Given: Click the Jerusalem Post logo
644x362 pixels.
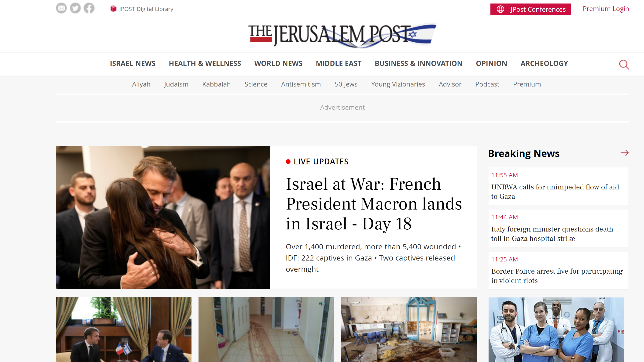Looking at the screenshot, I should 342,35.
